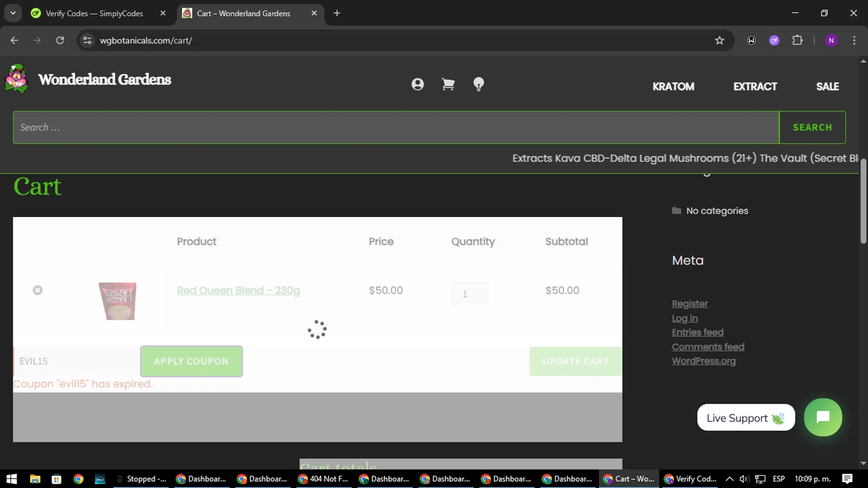Click the Red Queen Blend product thumbnail
The width and height of the screenshot is (868, 488).
[117, 301]
